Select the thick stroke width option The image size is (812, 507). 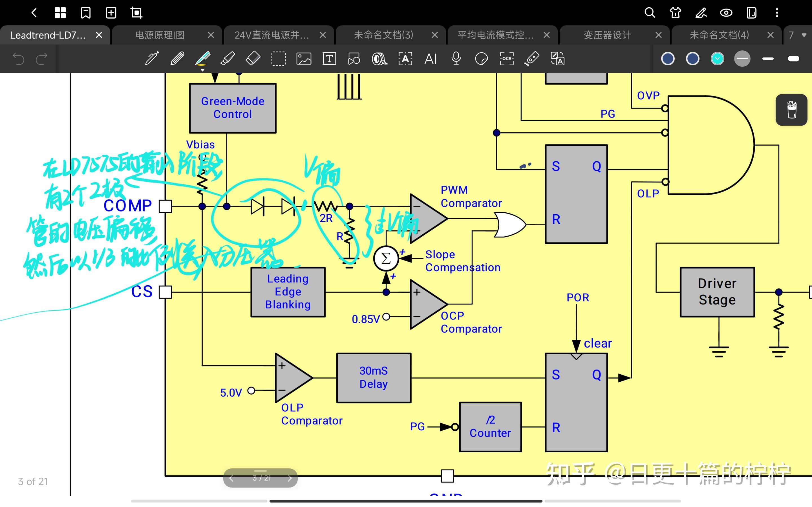[793, 59]
